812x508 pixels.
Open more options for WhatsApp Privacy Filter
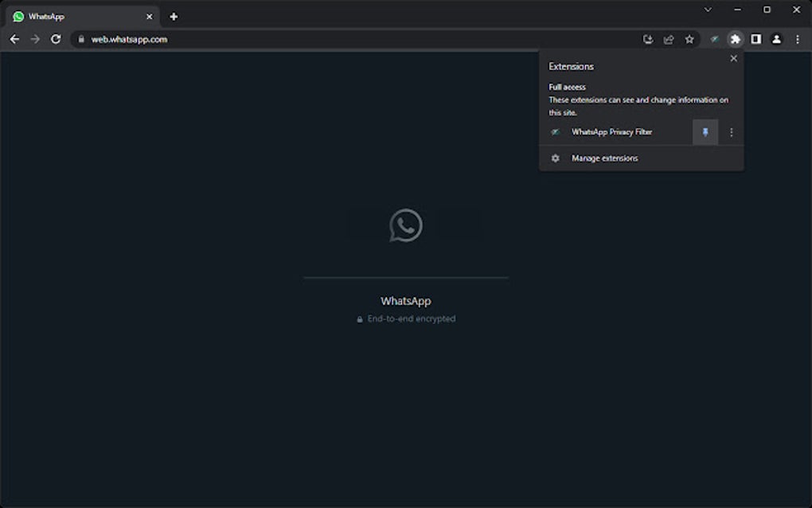coord(731,132)
